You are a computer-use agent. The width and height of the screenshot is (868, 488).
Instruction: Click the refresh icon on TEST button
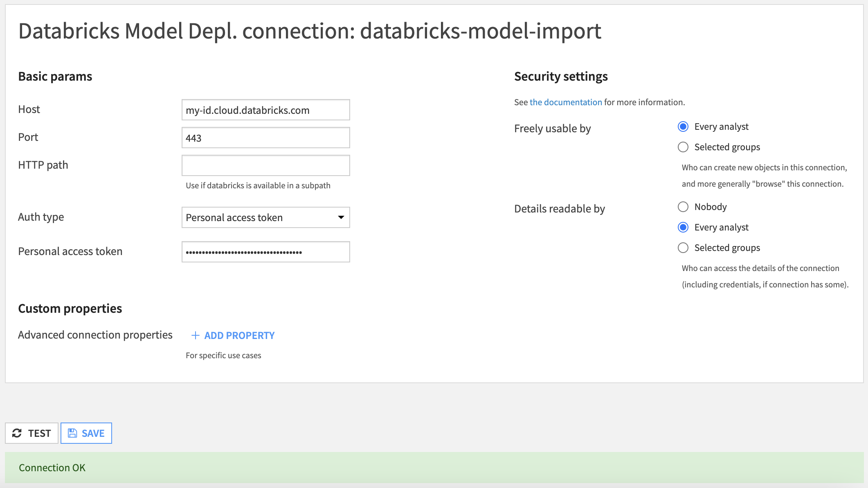pos(17,433)
